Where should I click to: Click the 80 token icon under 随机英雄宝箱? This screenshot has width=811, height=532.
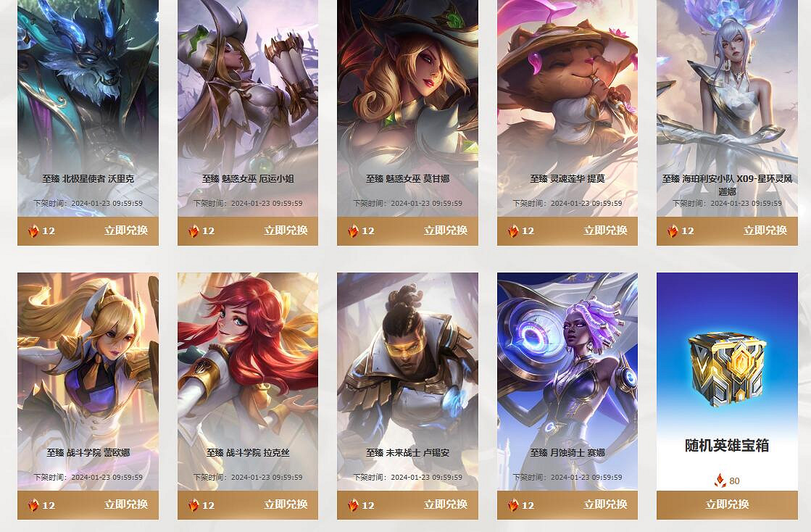(720, 481)
